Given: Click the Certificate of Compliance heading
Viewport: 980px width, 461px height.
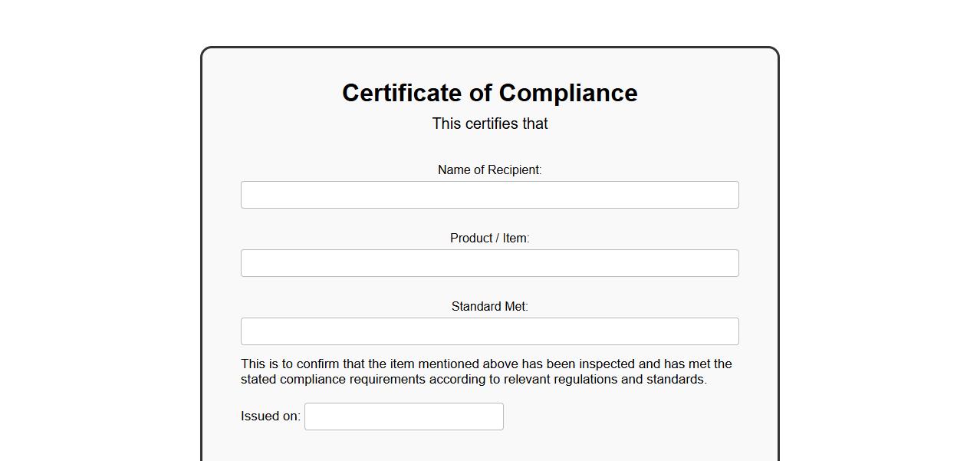Looking at the screenshot, I should click(x=489, y=93).
